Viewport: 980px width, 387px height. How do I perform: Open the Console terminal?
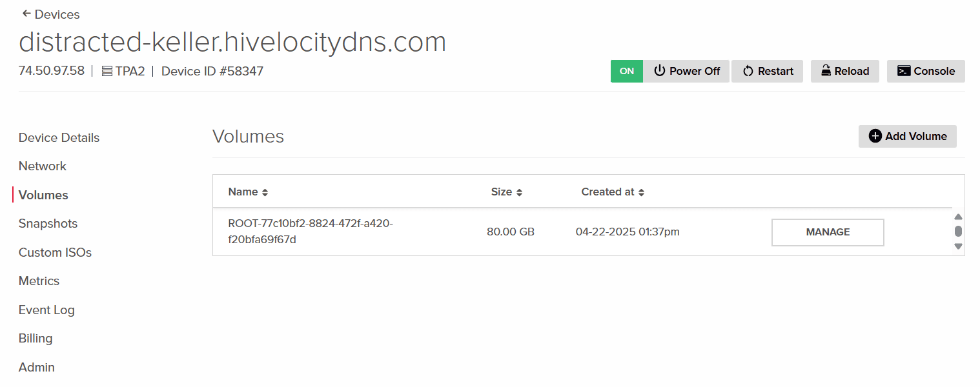point(926,71)
